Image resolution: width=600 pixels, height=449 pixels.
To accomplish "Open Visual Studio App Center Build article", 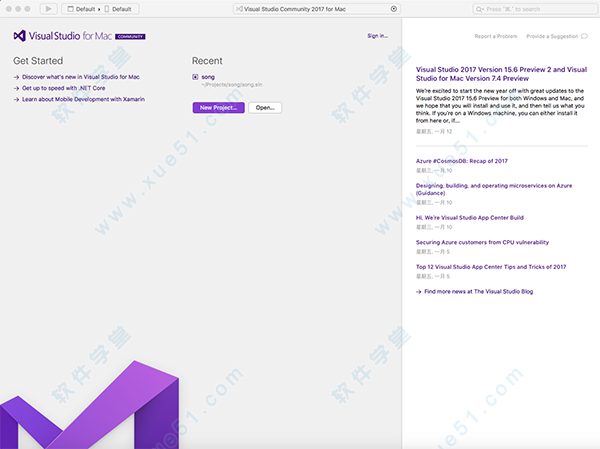I will pyautogui.click(x=470, y=218).
